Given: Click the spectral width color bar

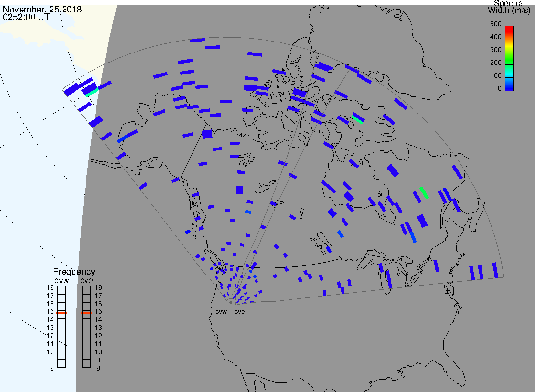Looking at the screenshot, I should [509, 58].
